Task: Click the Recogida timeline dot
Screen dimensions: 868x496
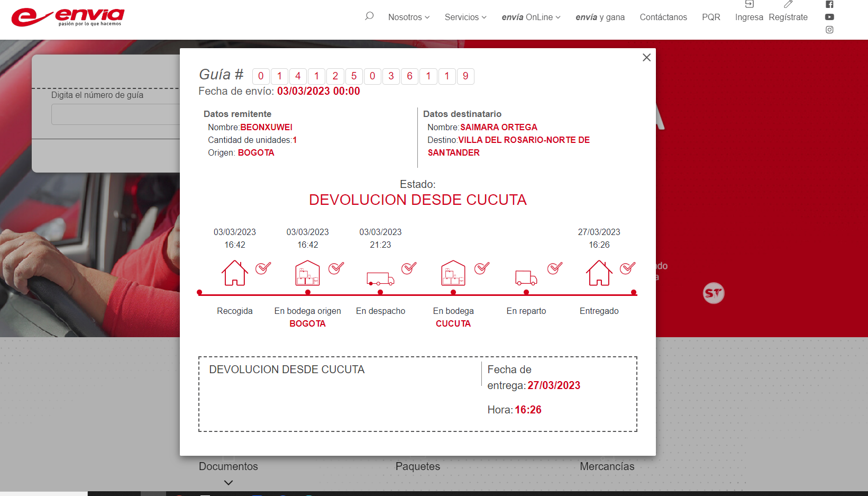Action: (199, 292)
